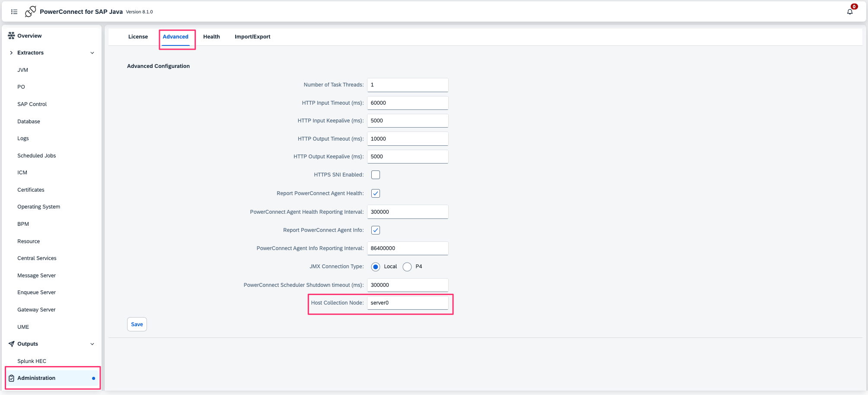868x395 pixels.
Task: Collapse the Outputs section chevron
Action: pos(92,344)
